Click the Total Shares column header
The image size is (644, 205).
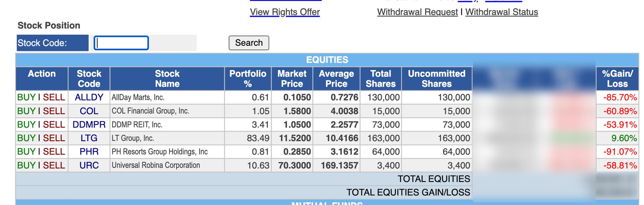[x=381, y=79]
